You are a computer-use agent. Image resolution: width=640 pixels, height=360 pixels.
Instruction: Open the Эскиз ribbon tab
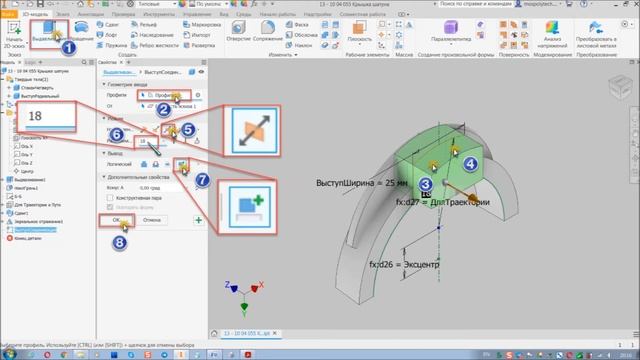(63, 14)
